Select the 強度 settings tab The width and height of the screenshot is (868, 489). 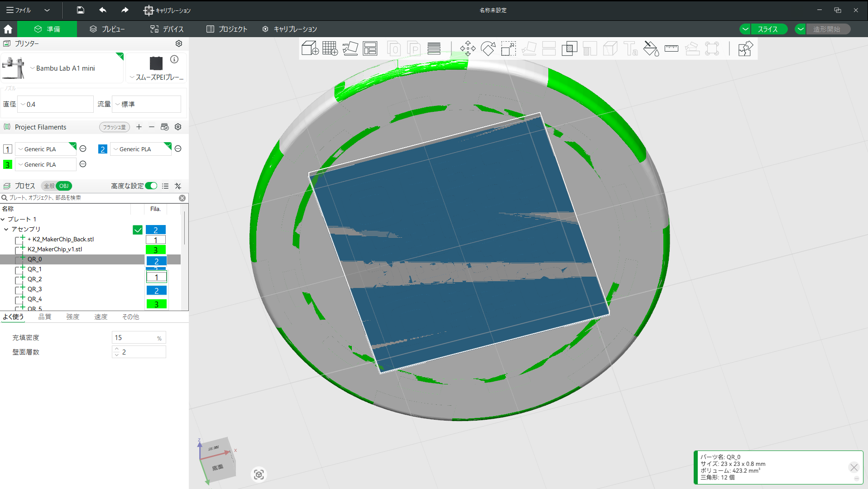(x=73, y=317)
